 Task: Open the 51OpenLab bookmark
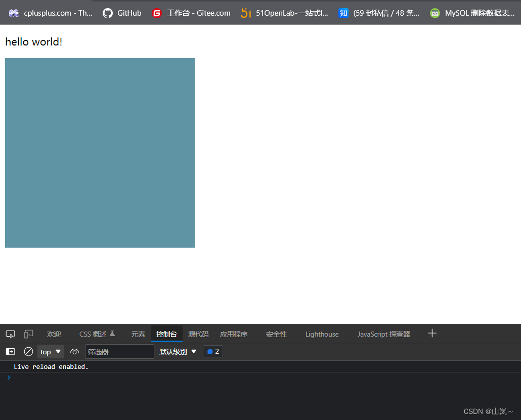tap(284, 13)
